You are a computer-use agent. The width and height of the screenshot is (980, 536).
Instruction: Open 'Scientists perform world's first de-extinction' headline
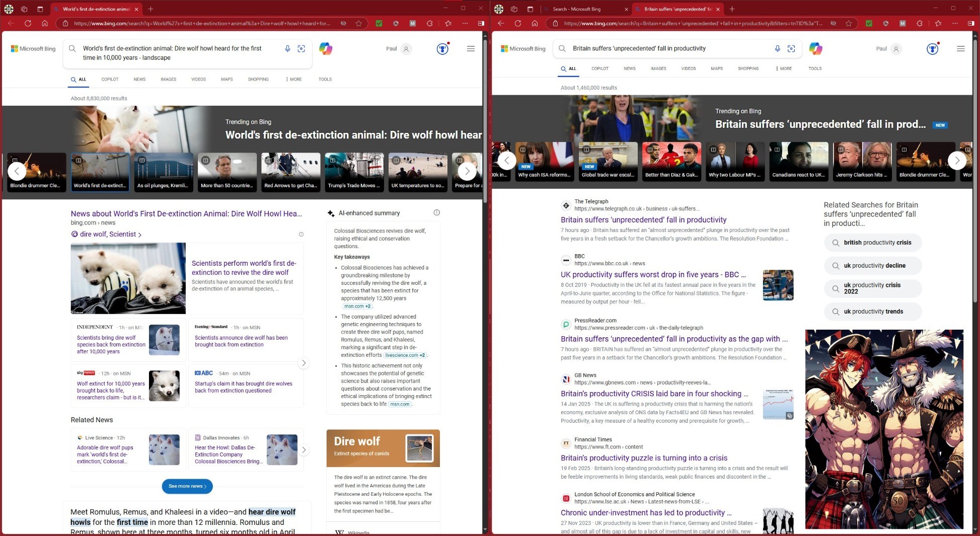pyautogui.click(x=244, y=268)
